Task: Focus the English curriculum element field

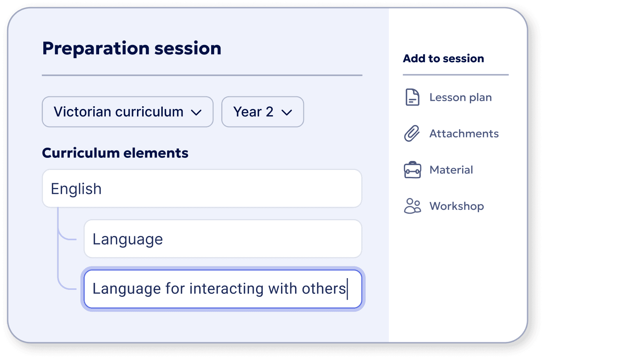Action: coord(202,189)
